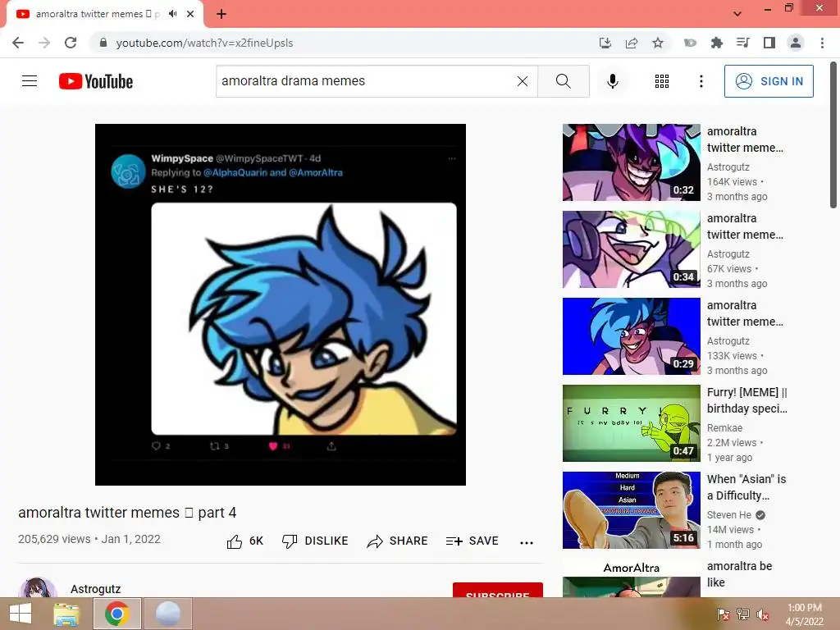This screenshot has height=630, width=840.
Task: Open the When Asian is a Difficulty thumbnail
Action: tap(631, 510)
